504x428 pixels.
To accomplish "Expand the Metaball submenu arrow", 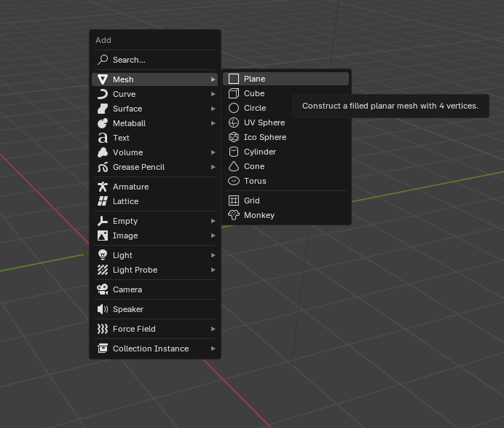I will point(213,123).
